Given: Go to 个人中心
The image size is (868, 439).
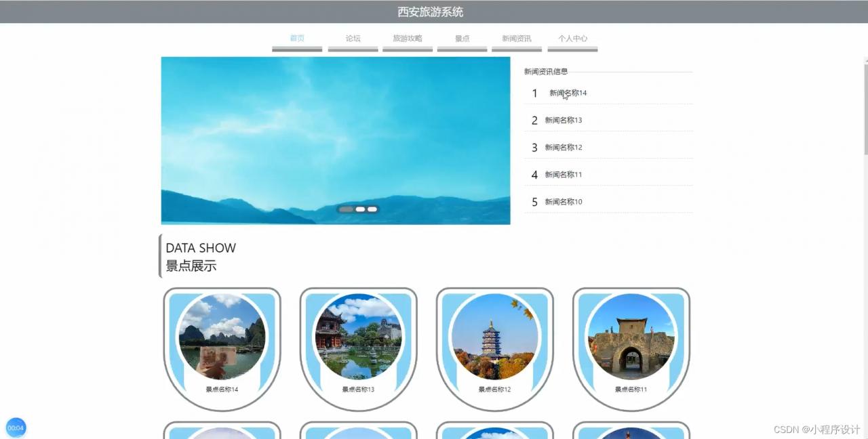Looking at the screenshot, I should (x=572, y=38).
